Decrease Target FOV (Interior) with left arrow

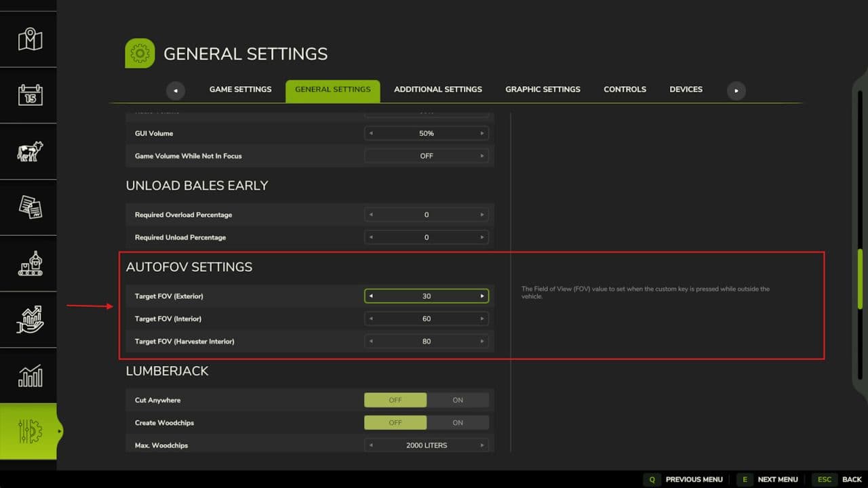(x=371, y=319)
